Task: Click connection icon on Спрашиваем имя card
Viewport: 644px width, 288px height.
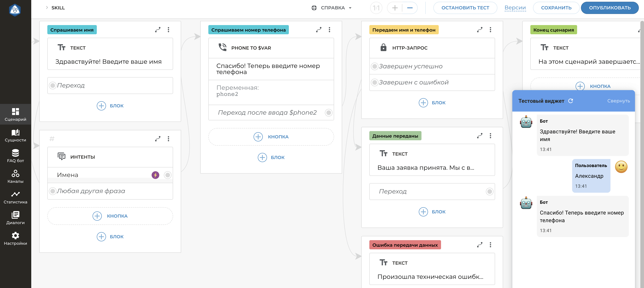Action: point(158,30)
